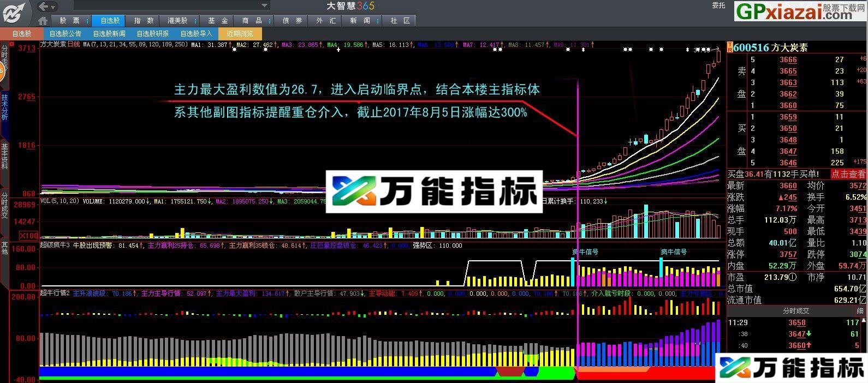Open 自选股研报 sub-tab
This screenshot has width=868, height=383.
[152, 34]
